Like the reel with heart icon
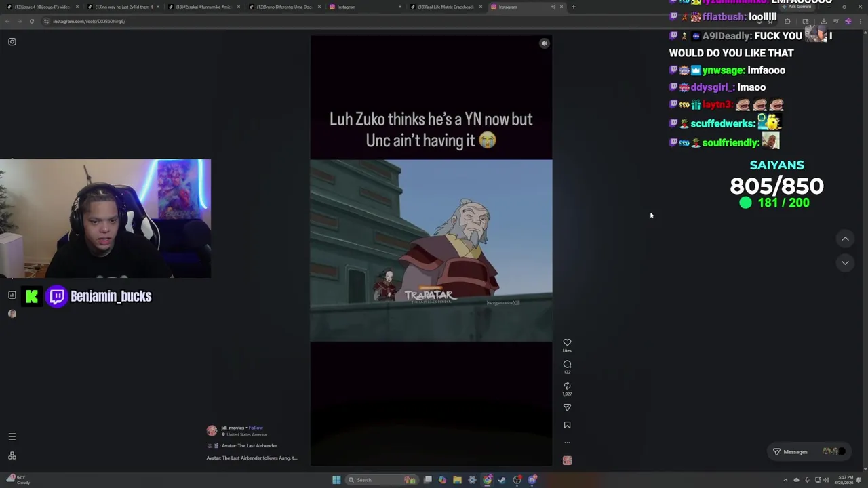 (x=567, y=342)
